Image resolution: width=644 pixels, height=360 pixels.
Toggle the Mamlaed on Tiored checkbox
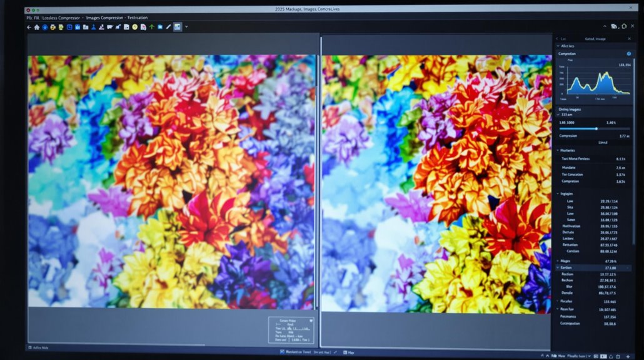click(x=282, y=352)
